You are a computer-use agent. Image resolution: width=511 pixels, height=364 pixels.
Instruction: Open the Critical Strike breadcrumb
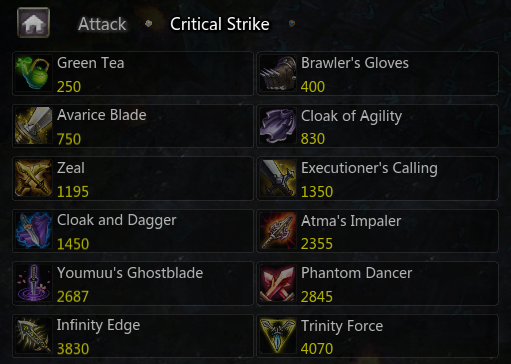[220, 24]
